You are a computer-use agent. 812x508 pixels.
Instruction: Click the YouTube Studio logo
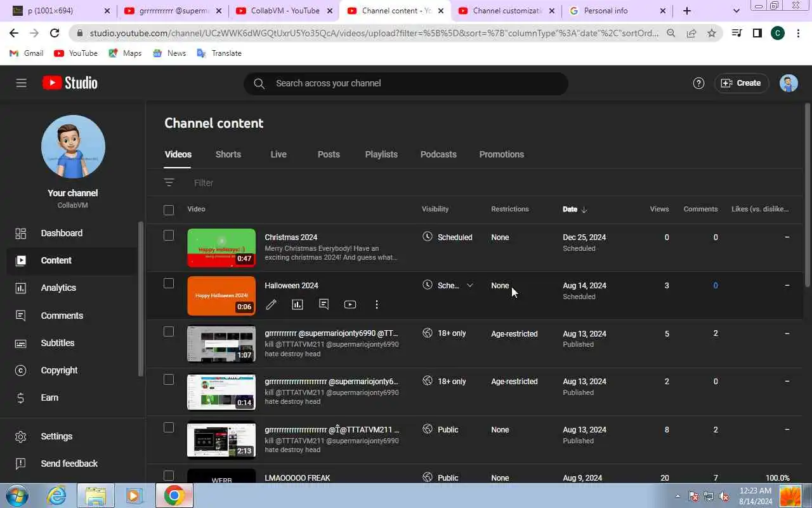point(70,83)
